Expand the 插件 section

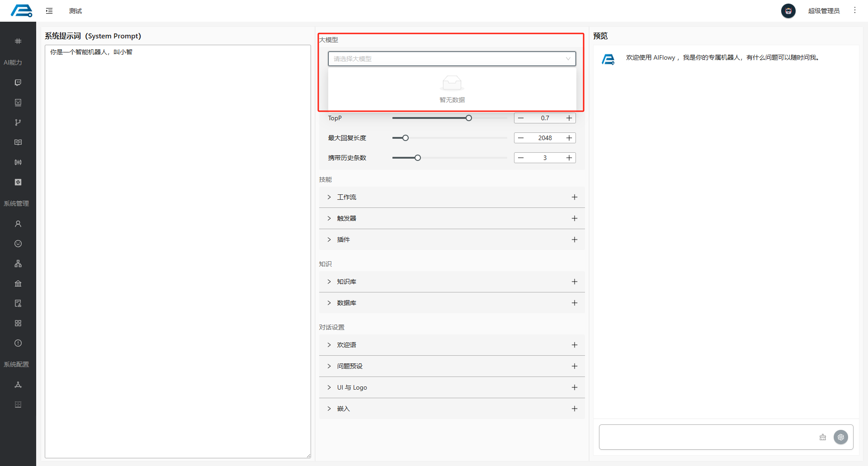pos(329,240)
